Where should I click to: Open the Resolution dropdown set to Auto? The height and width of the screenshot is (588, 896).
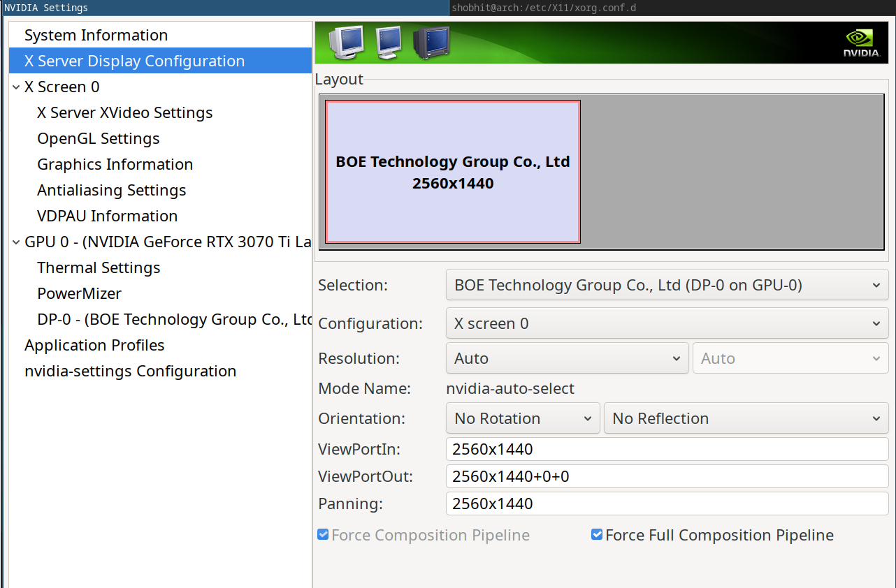pos(568,358)
